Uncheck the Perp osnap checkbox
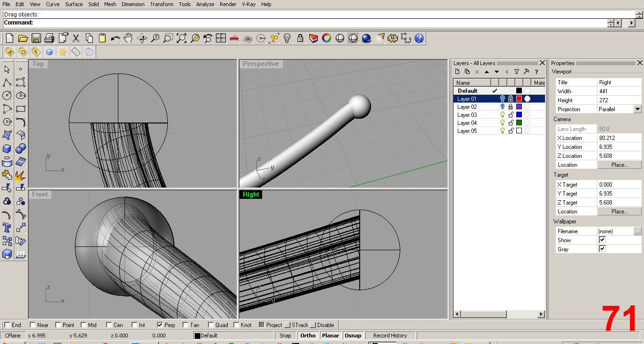This screenshot has height=344, width=644. (x=160, y=325)
